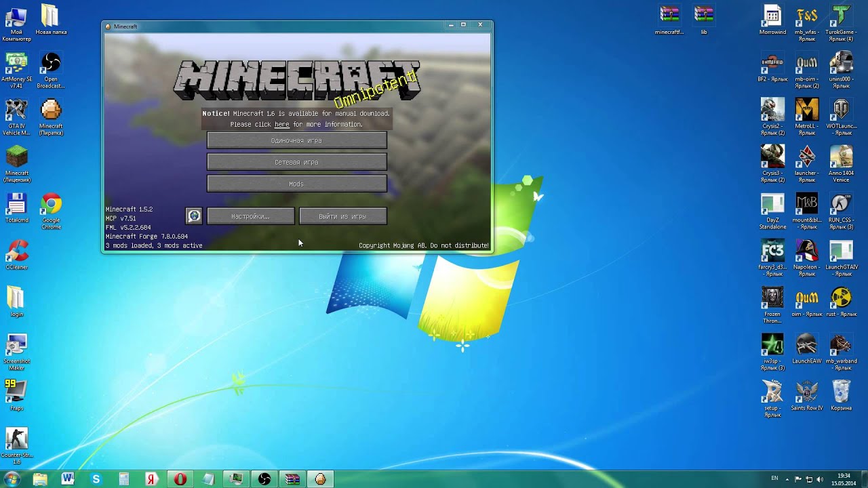Select iw3sp Call of Duty shortcut
868x488 pixels.
772,352
